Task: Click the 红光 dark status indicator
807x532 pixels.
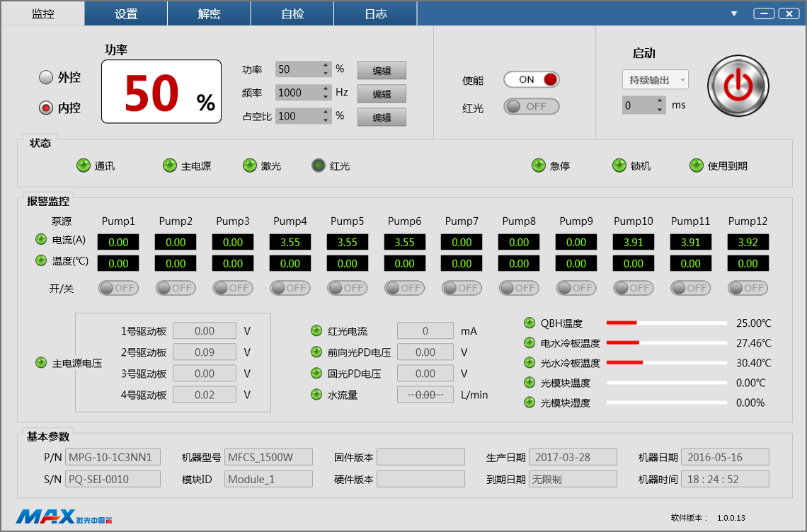Action: click(x=319, y=166)
